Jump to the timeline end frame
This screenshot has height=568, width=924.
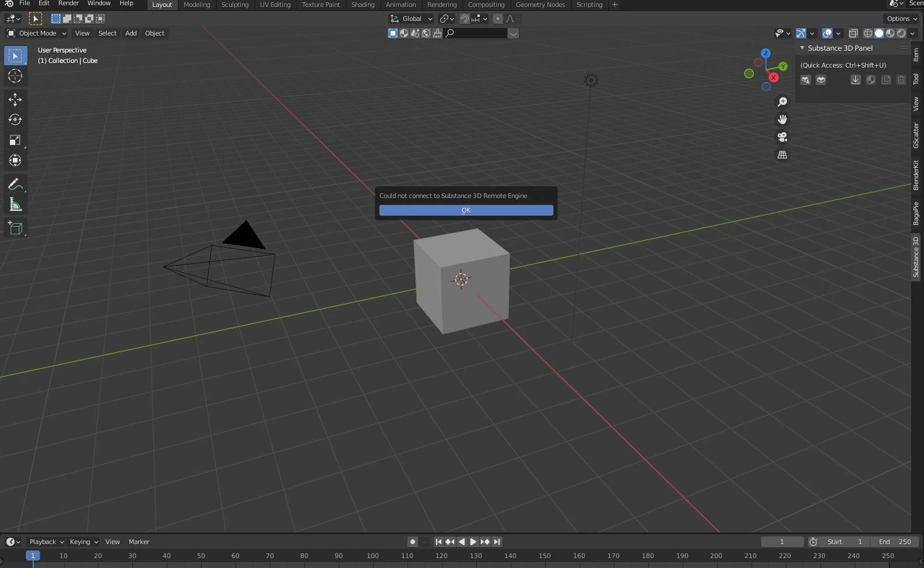[497, 542]
